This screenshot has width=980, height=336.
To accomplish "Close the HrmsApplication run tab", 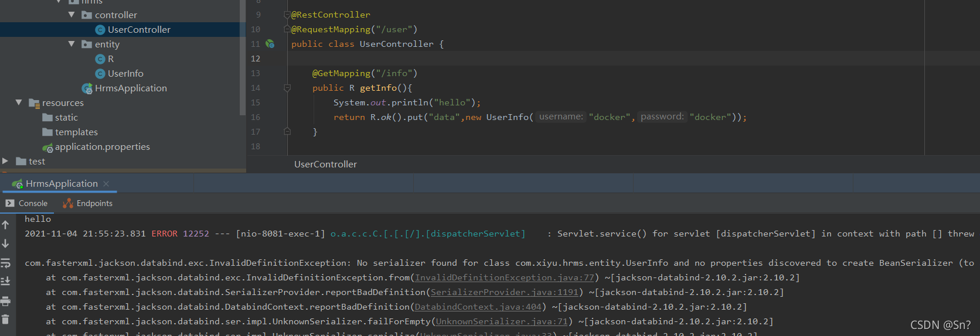I will click(106, 184).
